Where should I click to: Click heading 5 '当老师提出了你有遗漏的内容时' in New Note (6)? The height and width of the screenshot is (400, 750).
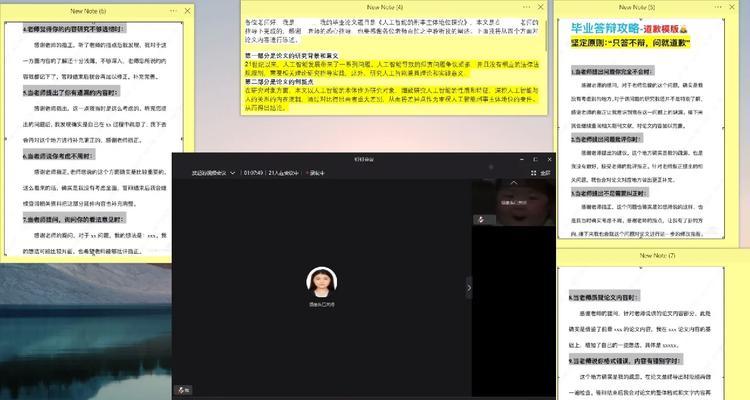(x=71, y=92)
